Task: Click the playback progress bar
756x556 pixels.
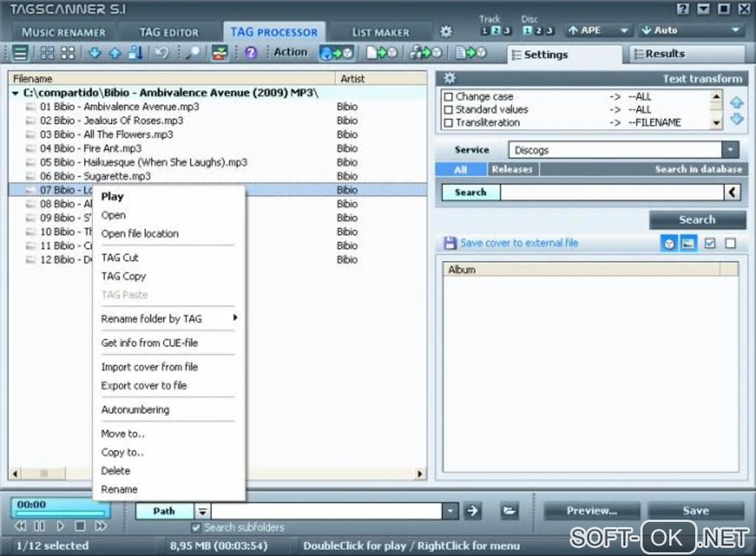Action: pos(60,513)
